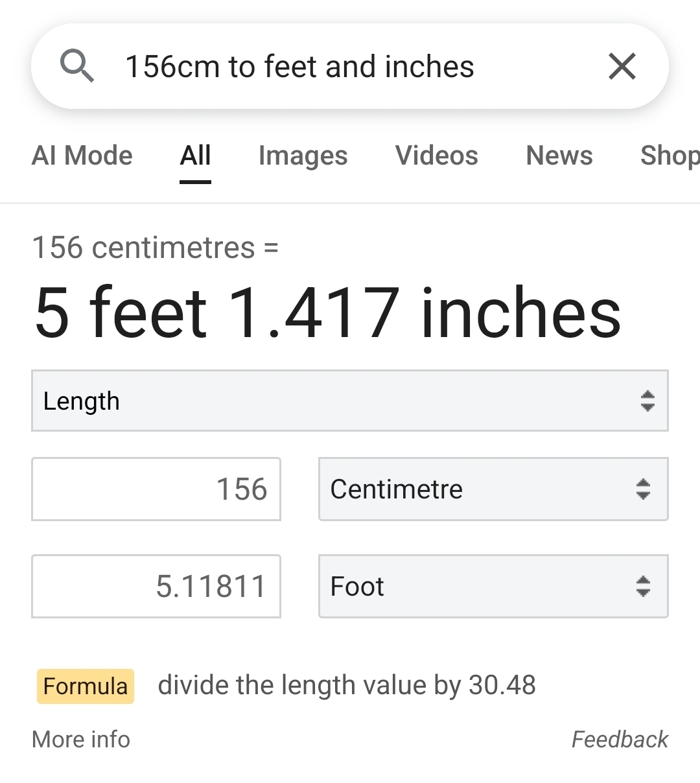Open the Videos tab
Image resolution: width=700 pixels, height=783 pixels.
click(437, 156)
